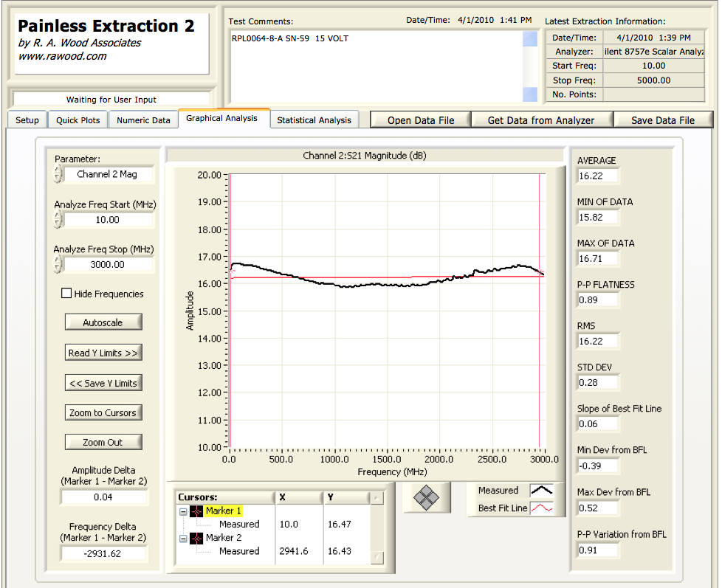This screenshot has width=722, height=588.
Task: Click the Open Data File button
Action: pyautogui.click(x=421, y=120)
